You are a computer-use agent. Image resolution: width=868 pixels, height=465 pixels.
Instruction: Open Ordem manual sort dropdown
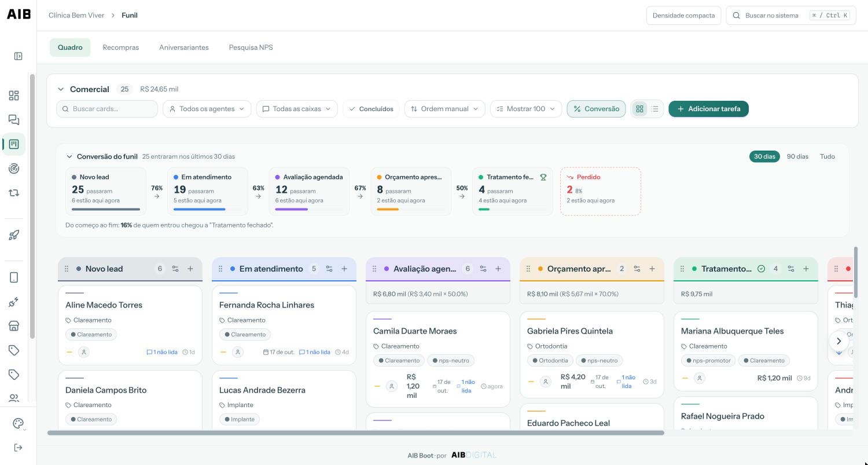point(445,109)
